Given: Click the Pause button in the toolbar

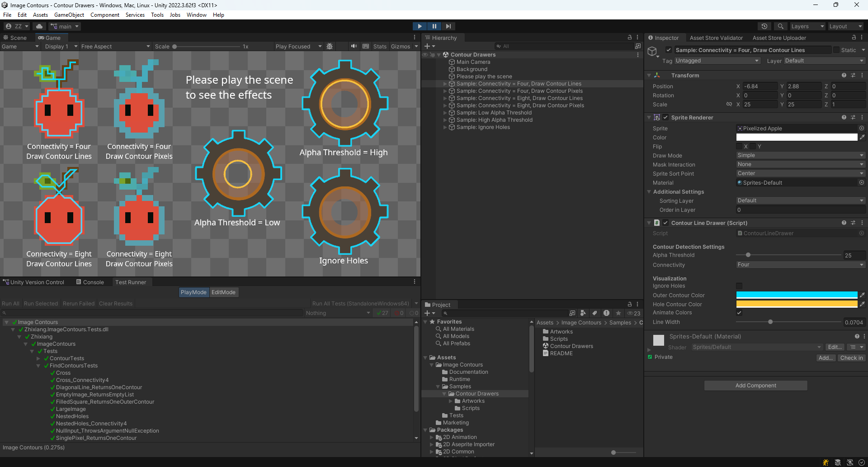Looking at the screenshot, I should tap(434, 26).
